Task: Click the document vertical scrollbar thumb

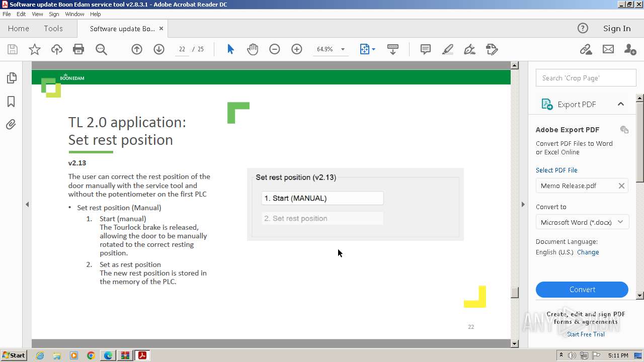Action: pos(514,293)
